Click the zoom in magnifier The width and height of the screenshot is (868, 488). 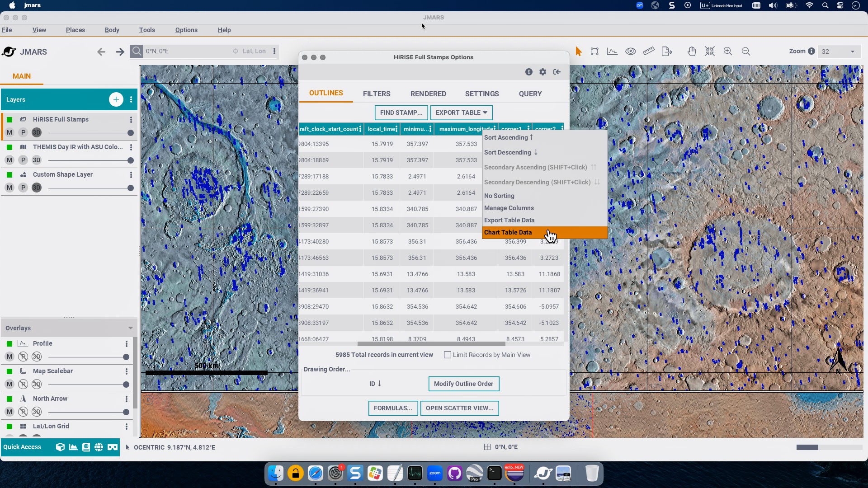click(x=728, y=52)
